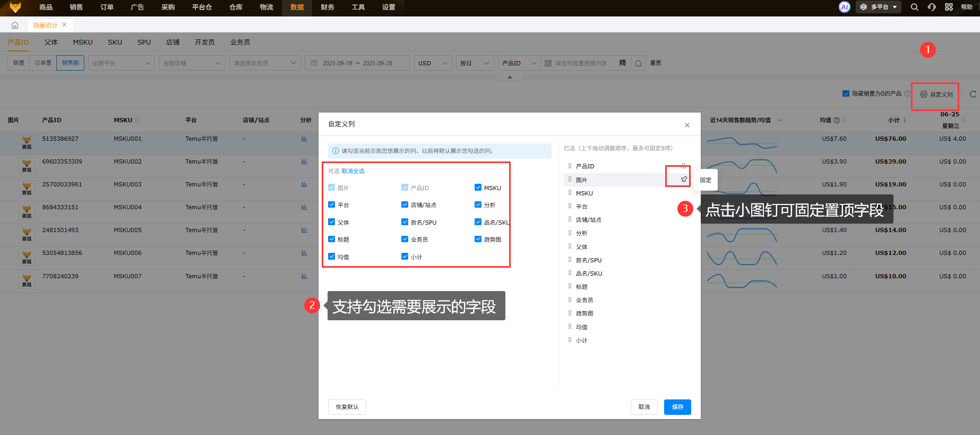Viewport: 980px width, 435px height.
Task: Click the refresh icon beside 自定义列
Action: coord(973,94)
